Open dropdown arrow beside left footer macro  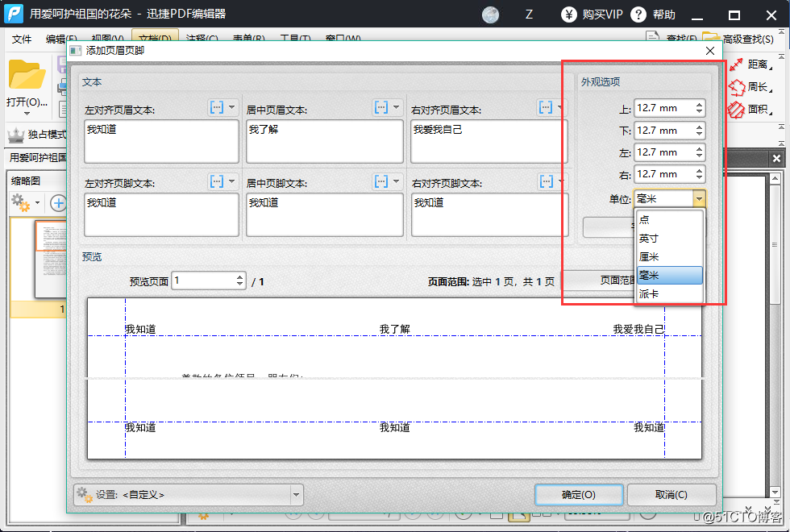pos(232,181)
